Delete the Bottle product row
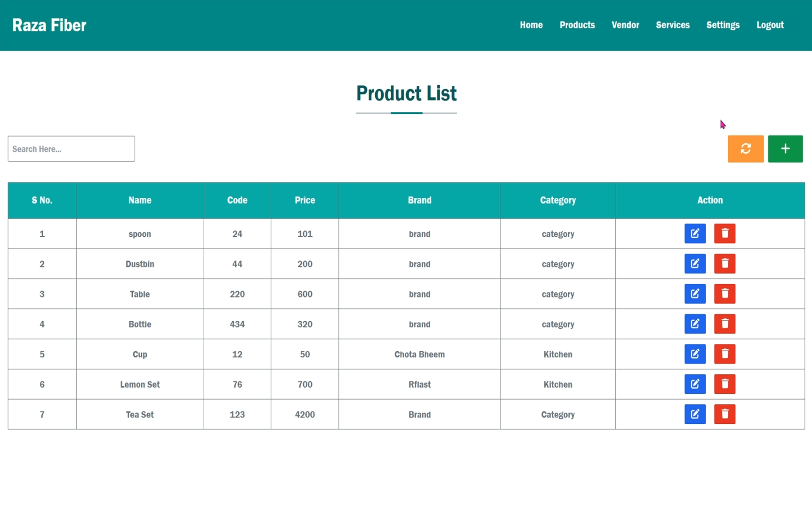812x508 pixels. pyautogui.click(x=724, y=324)
